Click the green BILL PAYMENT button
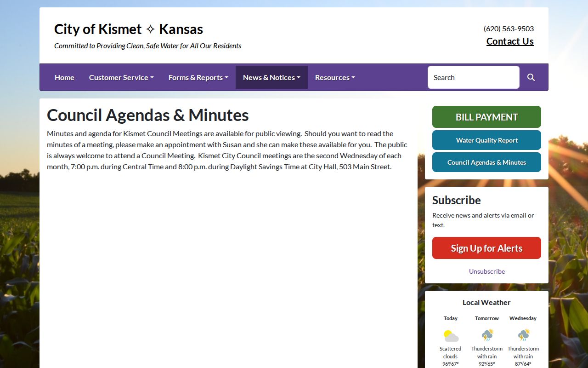The image size is (588, 368). (486, 117)
